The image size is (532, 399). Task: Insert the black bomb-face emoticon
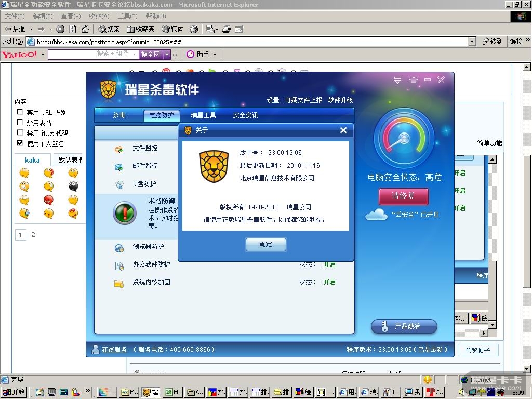pos(73,187)
